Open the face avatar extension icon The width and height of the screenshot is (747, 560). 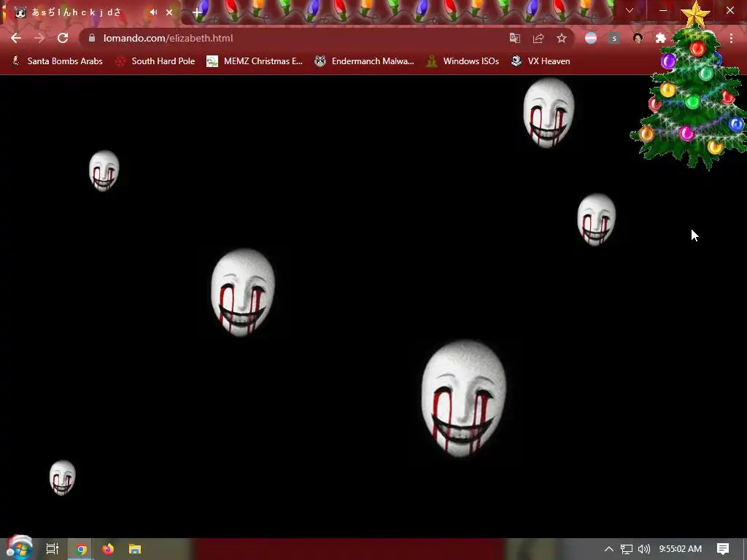click(638, 38)
